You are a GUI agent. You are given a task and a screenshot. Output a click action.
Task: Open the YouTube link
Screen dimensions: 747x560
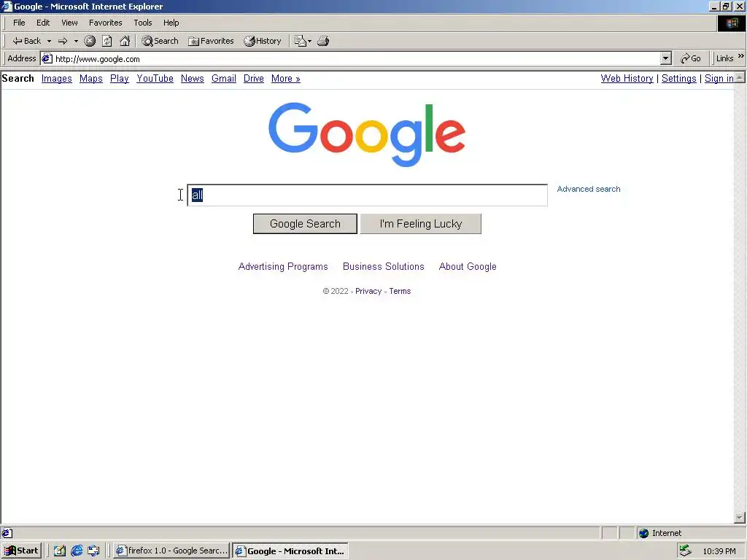point(155,79)
